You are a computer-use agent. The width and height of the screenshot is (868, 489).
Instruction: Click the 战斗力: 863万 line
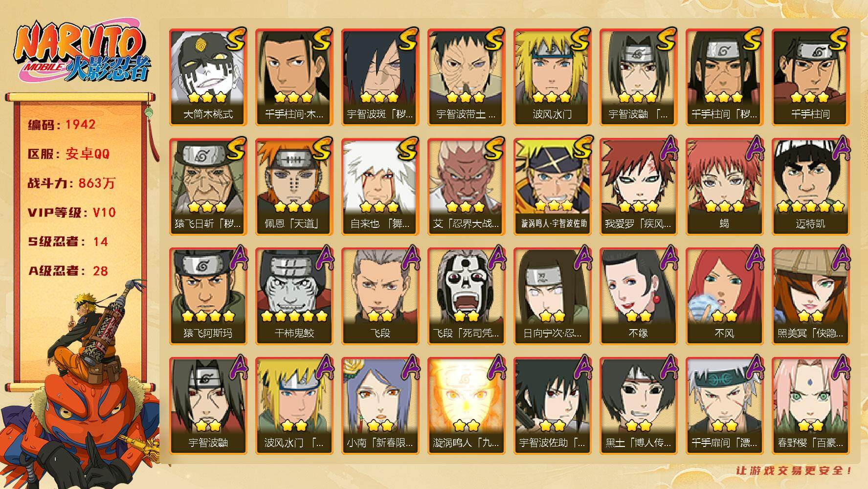71,183
